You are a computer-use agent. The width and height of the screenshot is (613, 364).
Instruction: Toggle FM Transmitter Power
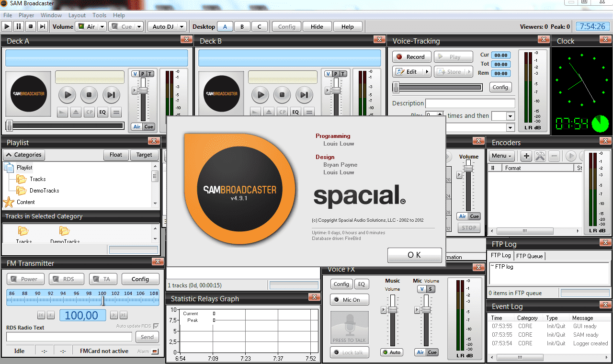(25, 279)
